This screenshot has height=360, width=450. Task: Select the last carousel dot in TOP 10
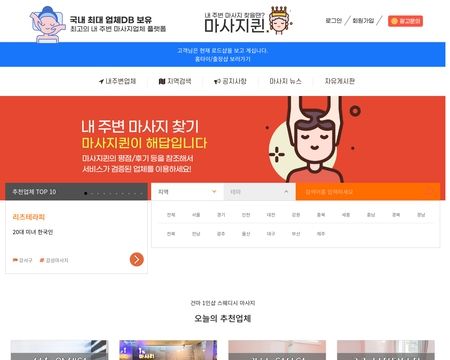(142, 193)
